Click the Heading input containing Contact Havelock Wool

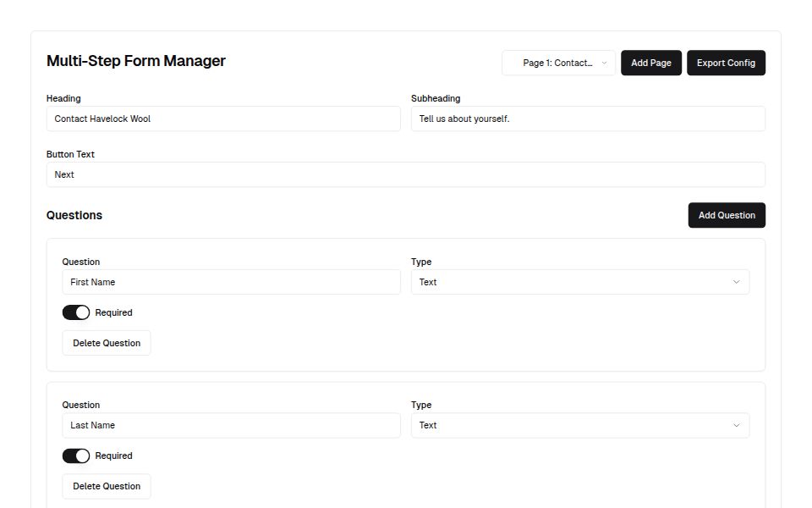(x=223, y=119)
